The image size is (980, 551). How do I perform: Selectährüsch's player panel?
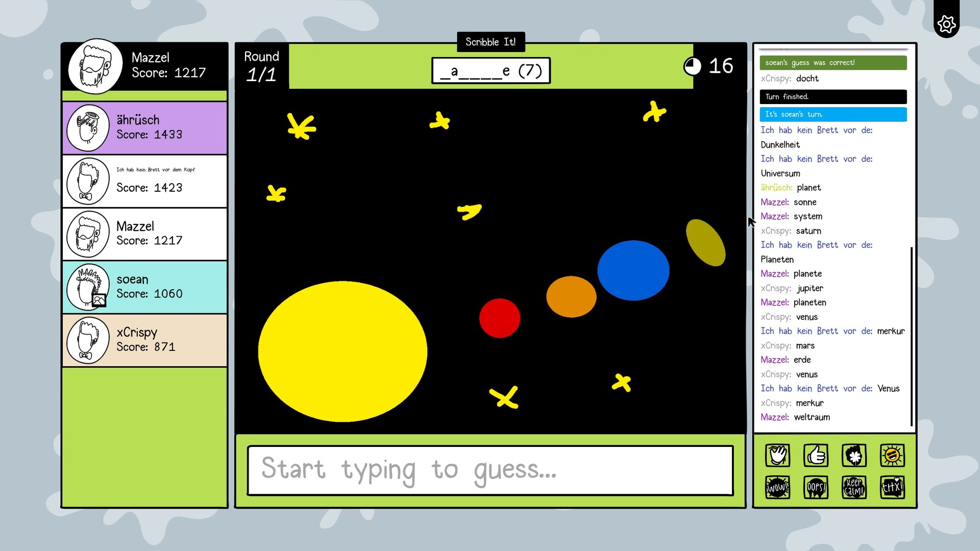click(x=145, y=127)
